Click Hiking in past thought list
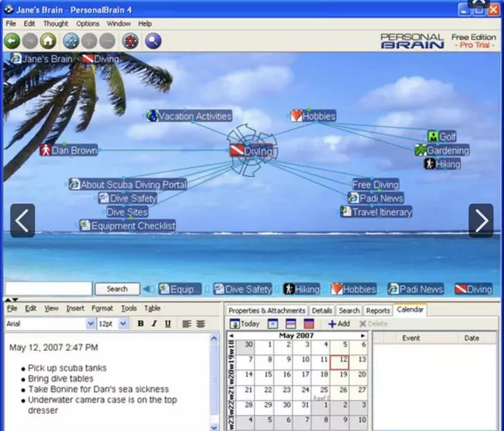The width and height of the screenshot is (504, 431). pos(302,289)
